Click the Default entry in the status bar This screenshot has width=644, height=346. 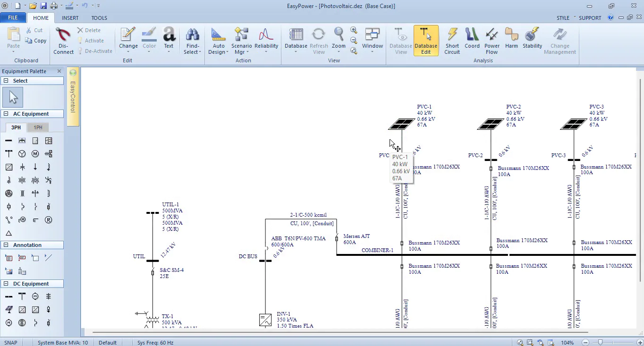pos(108,343)
